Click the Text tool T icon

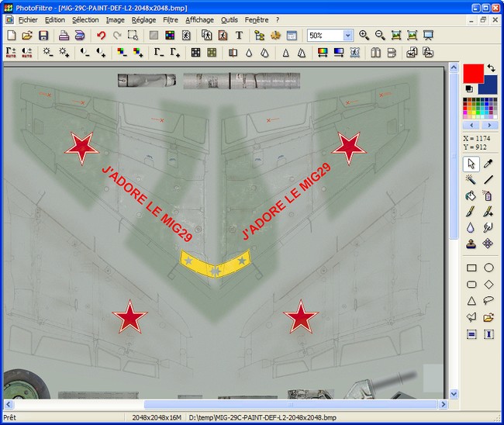[x=239, y=36]
